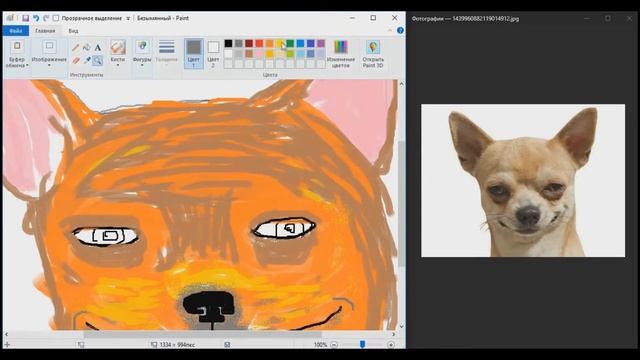Click the zoom slider handle in status bar
Image resolution: width=640 pixels, height=360 pixels.
tap(362, 344)
